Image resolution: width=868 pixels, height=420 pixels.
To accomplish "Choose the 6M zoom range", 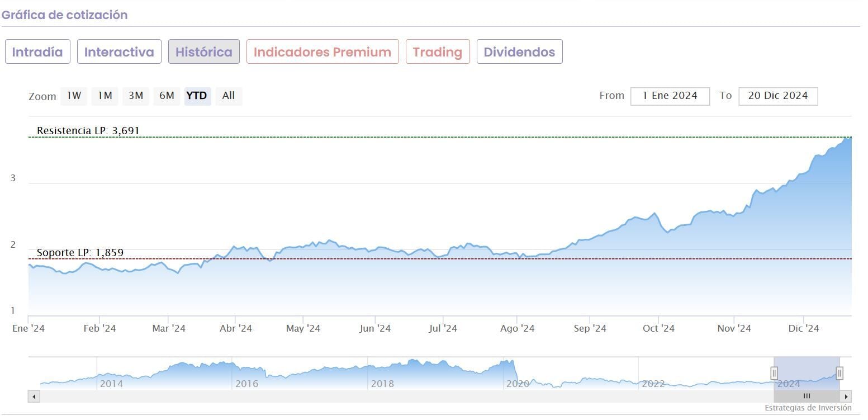I will [167, 96].
